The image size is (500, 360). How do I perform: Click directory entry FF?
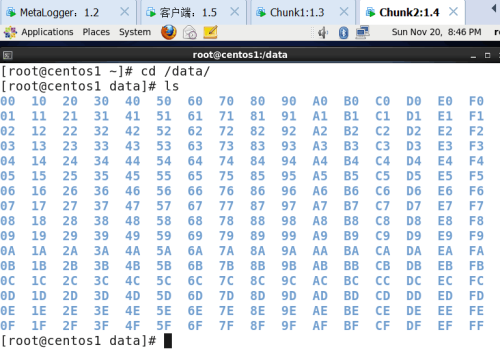[476, 326]
